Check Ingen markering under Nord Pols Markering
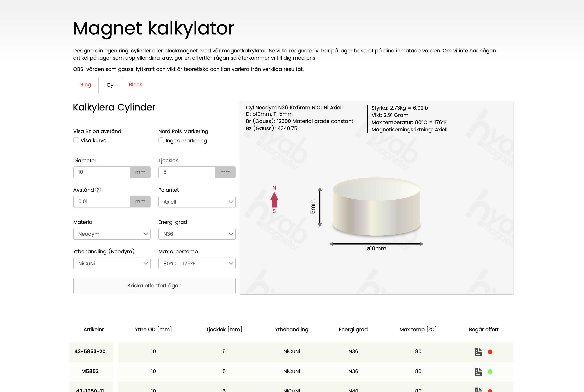The image size is (584, 392). 161,140
